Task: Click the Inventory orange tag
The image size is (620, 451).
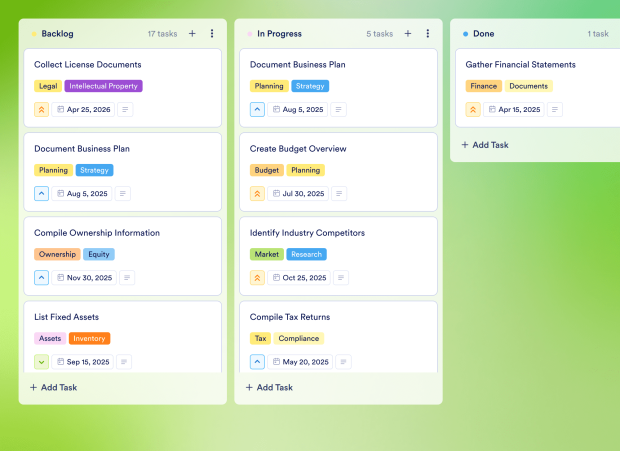Action: click(x=90, y=338)
